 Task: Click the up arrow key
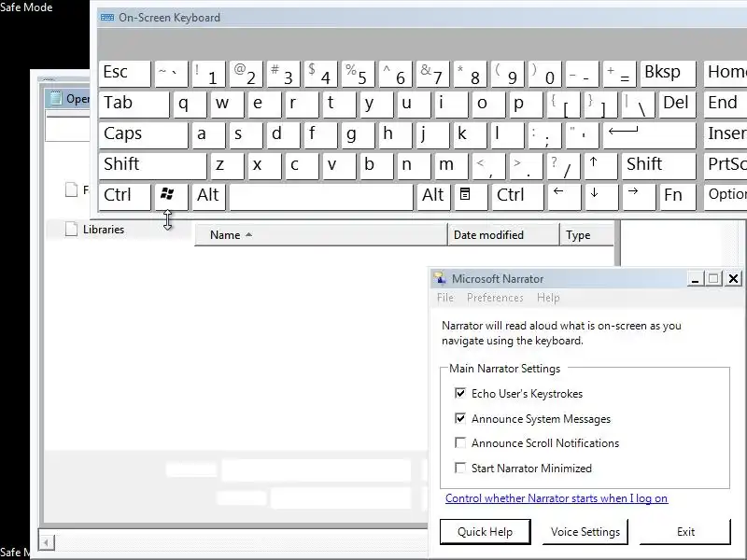(x=599, y=166)
